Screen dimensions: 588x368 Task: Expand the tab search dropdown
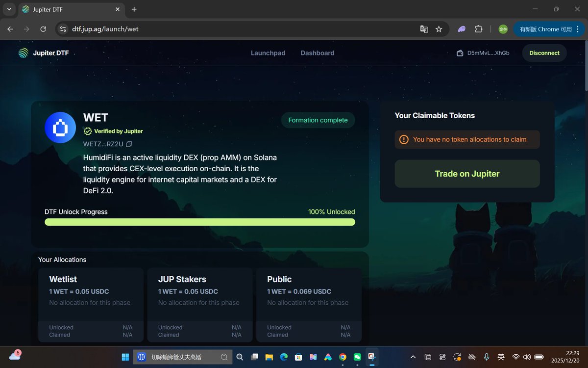click(9, 9)
